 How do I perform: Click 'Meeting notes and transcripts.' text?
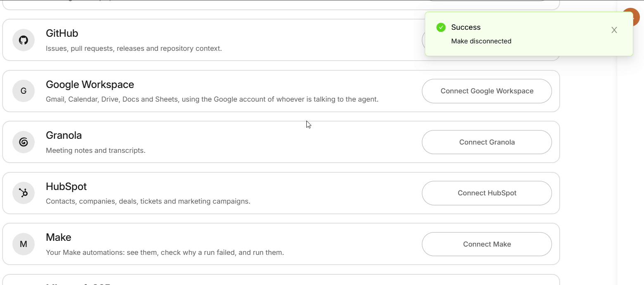96,150
